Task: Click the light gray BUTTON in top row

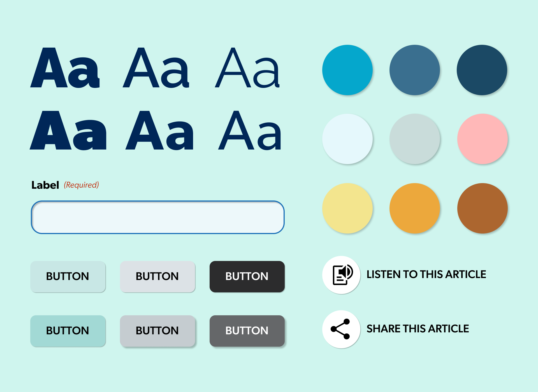Action: coord(157,277)
